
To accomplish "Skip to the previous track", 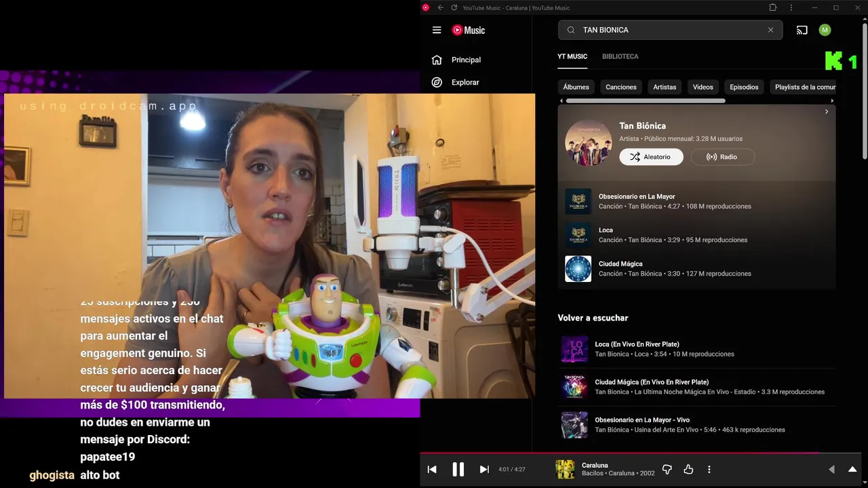I will coord(432,469).
